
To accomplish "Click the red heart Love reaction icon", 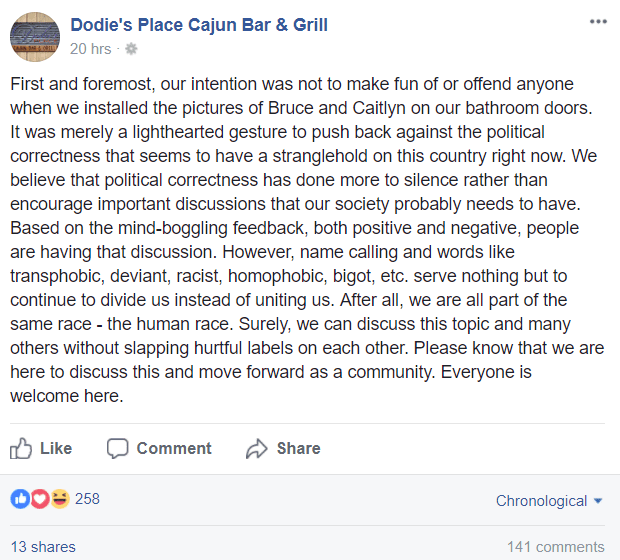I will (x=40, y=499).
